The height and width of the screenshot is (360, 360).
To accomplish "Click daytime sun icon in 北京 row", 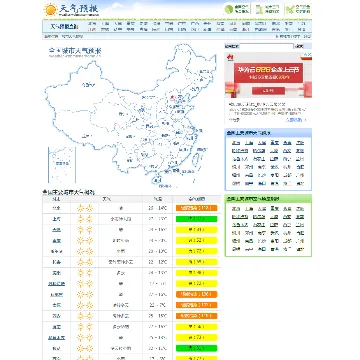I will coord(80,208).
